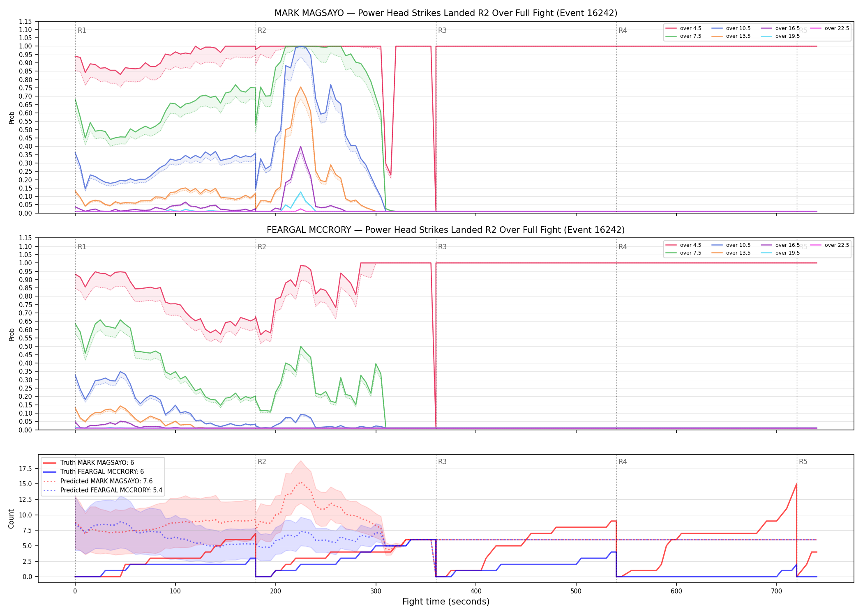Select 'Predicted FEARGAL MCCRORY: 5.4' legend entry
Screen dimensions: 863x616
(103, 490)
